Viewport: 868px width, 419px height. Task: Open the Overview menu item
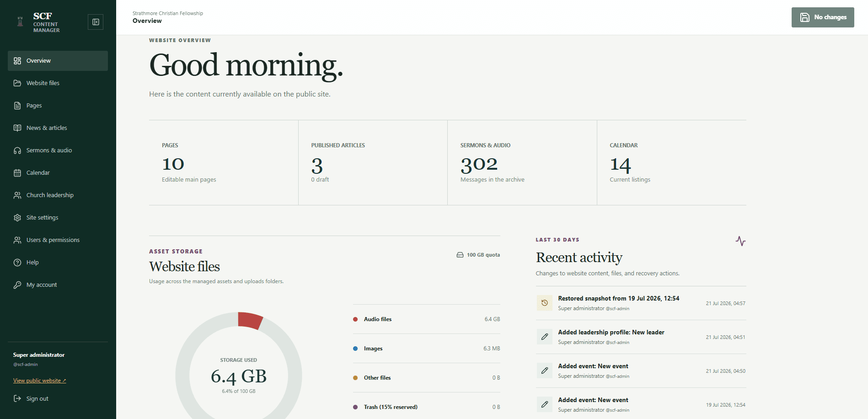pyautogui.click(x=58, y=61)
